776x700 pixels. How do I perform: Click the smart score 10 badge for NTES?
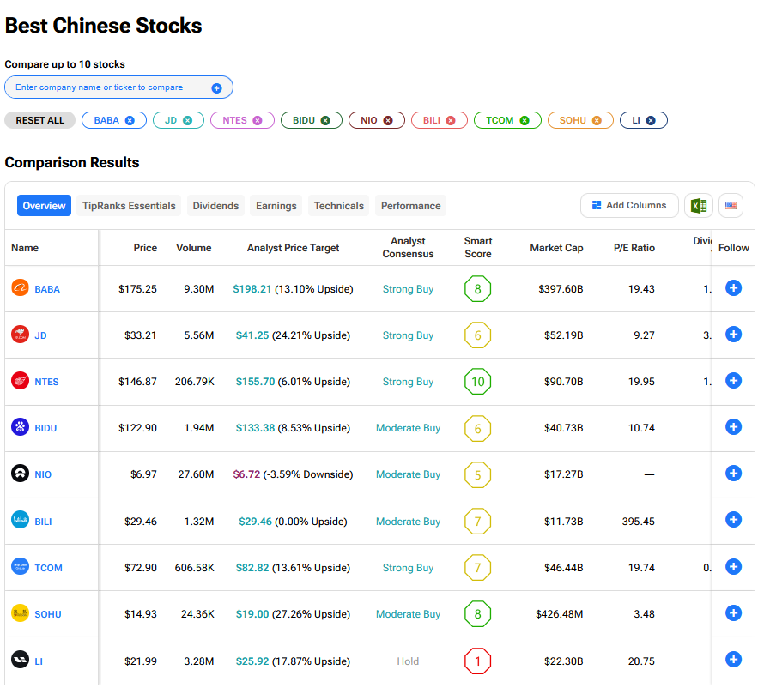pyautogui.click(x=478, y=382)
